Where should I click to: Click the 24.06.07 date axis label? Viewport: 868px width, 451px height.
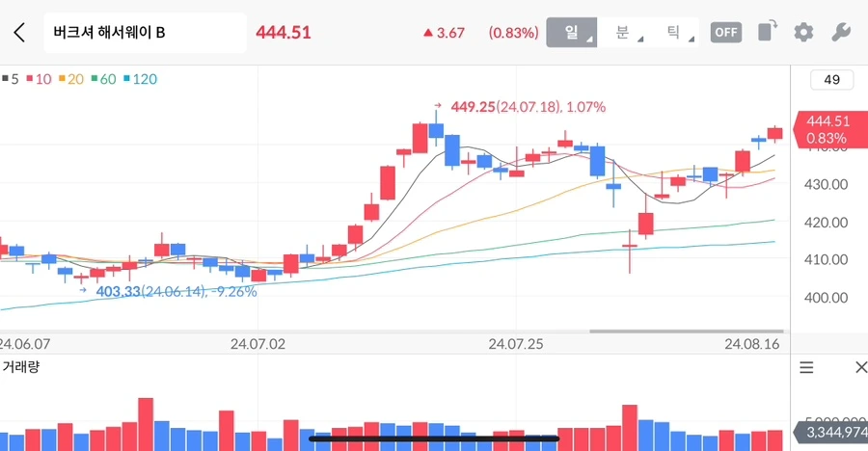[x=25, y=344]
